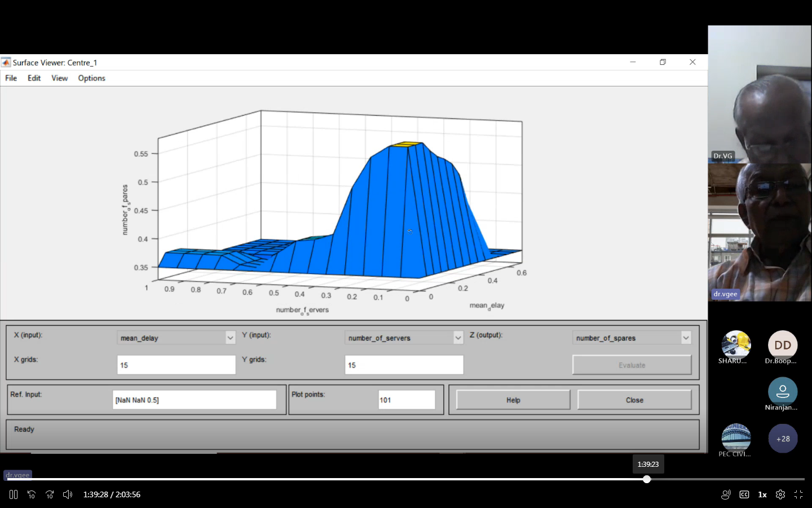Click the participants icon beside CC

726,494
